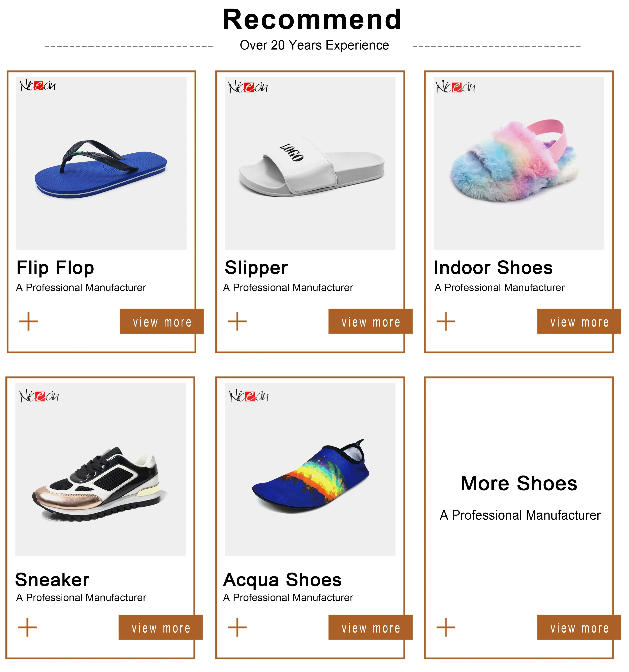
Task: Open the rainbow blue aqua shoe image
Action: [x=310, y=469]
